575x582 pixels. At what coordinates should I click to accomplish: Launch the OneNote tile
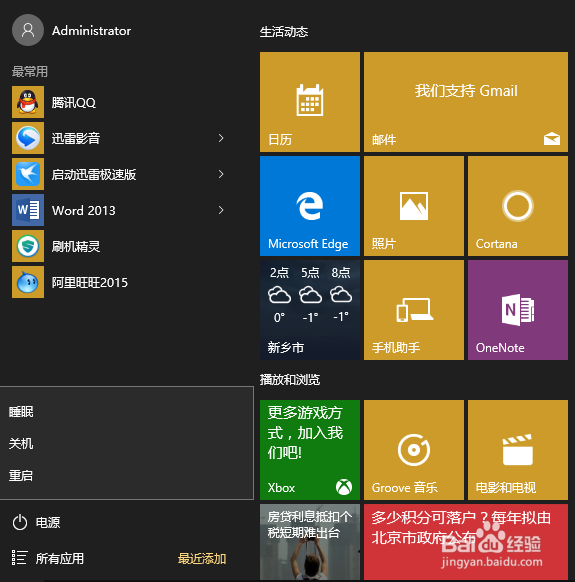[518, 310]
